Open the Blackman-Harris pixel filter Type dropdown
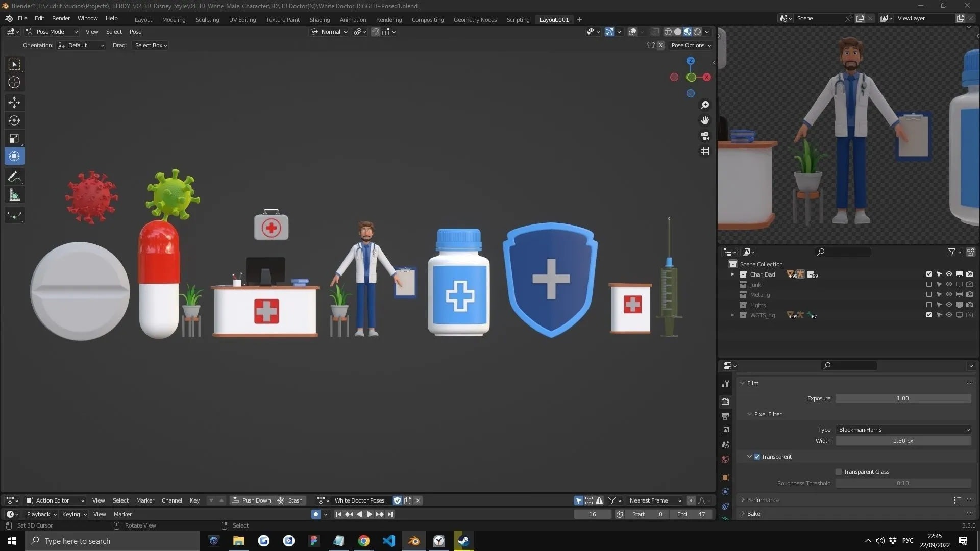This screenshot has height=551, width=980. tap(903, 429)
